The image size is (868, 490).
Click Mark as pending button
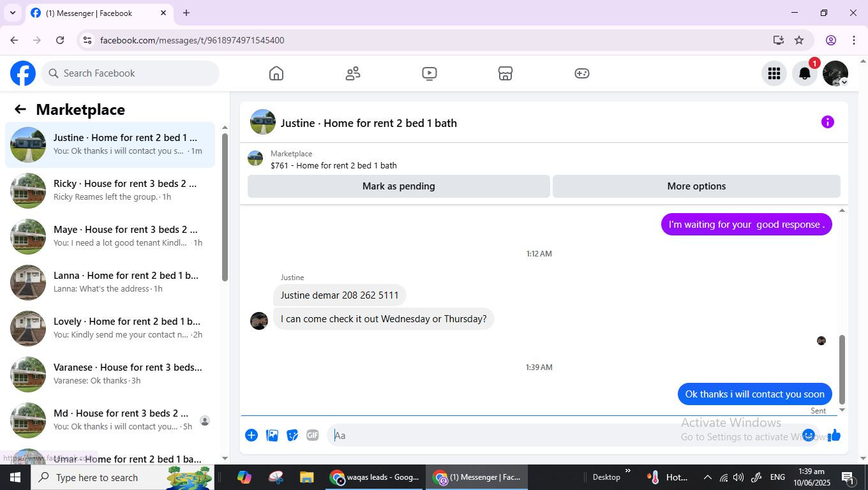[x=399, y=186]
